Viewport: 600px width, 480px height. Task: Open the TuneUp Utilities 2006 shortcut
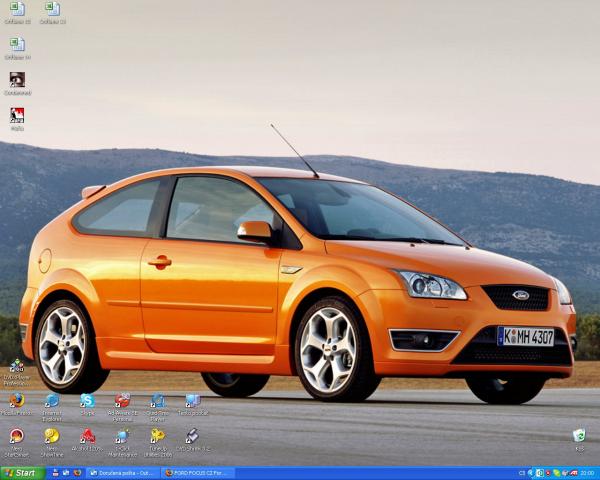pos(157,436)
